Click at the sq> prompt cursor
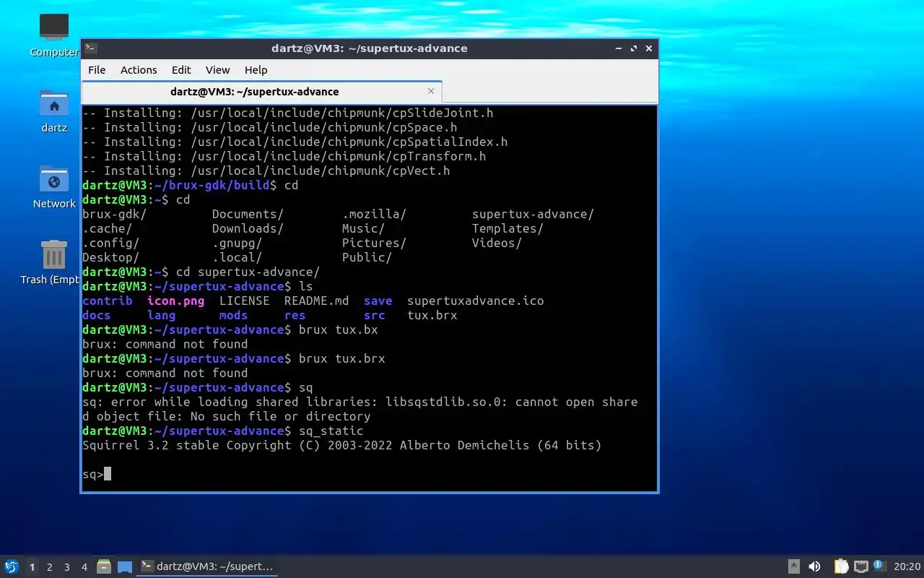The height and width of the screenshot is (578, 924). tap(108, 474)
